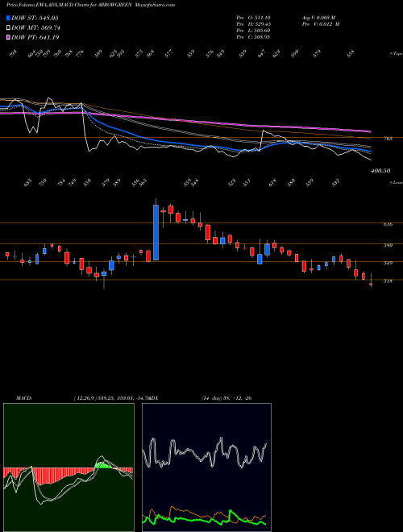Click the 'MACD:' panel heading
Image resolution: width=403 pixels, height=532 pixels.
(x=23, y=398)
